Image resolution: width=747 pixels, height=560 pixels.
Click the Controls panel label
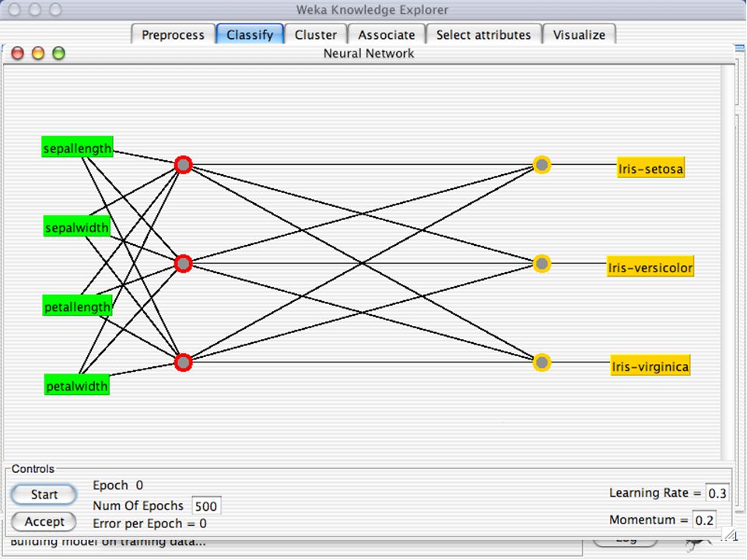pos(33,468)
